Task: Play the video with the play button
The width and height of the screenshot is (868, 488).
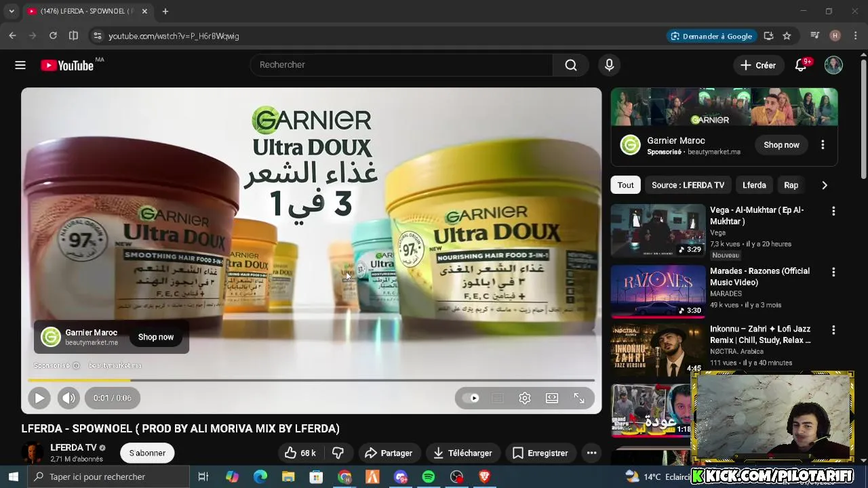Action: (39, 398)
